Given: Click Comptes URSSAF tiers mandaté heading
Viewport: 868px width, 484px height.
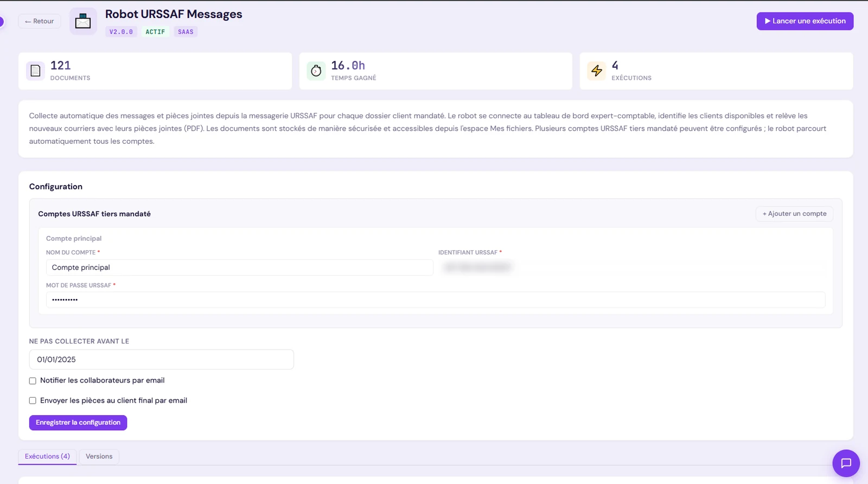Looking at the screenshot, I should 94,214.
